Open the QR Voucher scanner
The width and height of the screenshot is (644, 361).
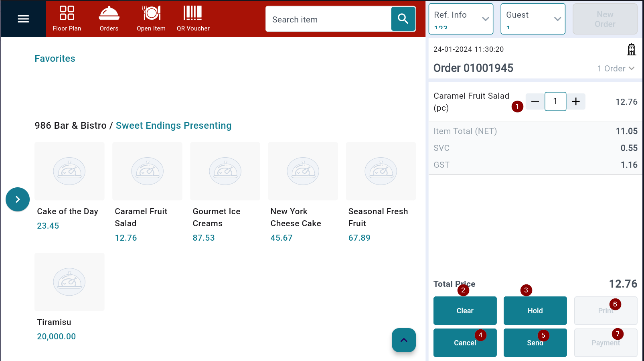(x=193, y=18)
